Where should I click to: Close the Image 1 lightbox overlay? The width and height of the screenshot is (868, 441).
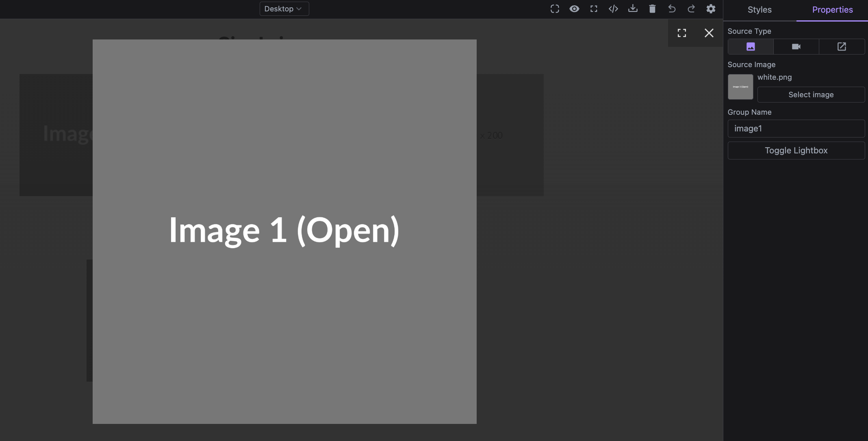(709, 33)
